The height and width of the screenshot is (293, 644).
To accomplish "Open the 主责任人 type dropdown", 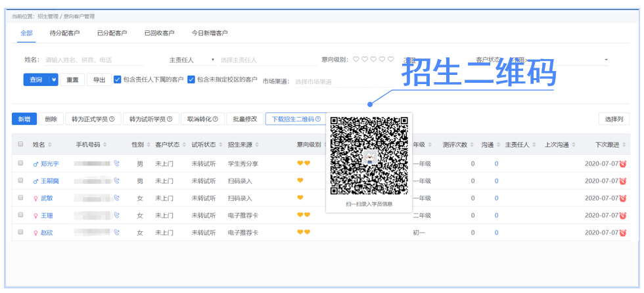I will 192,60.
